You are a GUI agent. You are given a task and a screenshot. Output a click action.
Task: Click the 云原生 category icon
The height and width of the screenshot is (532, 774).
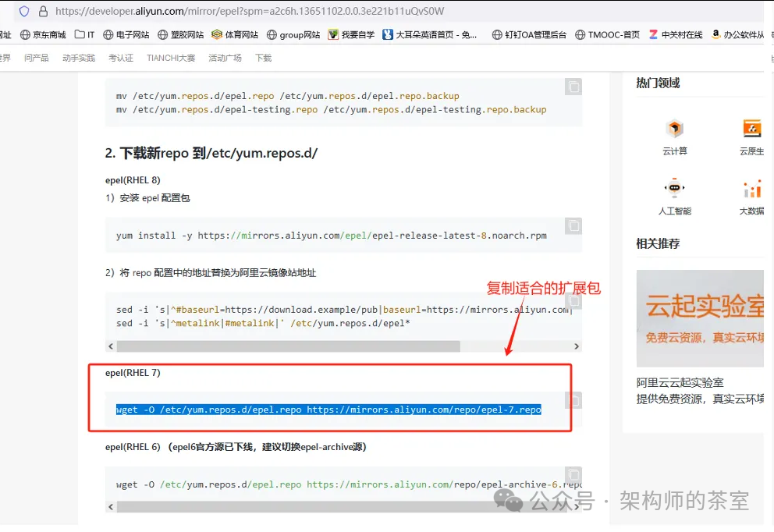pyautogui.click(x=752, y=129)
